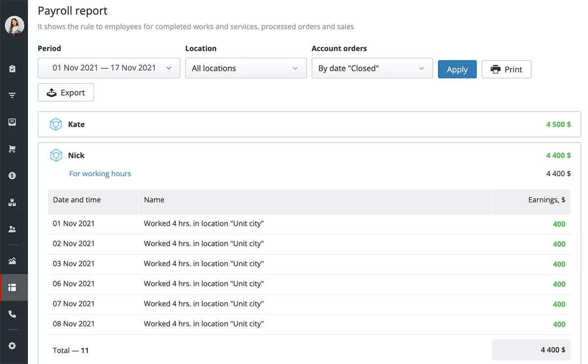Expand Kate's payroll row

point(310,124)
